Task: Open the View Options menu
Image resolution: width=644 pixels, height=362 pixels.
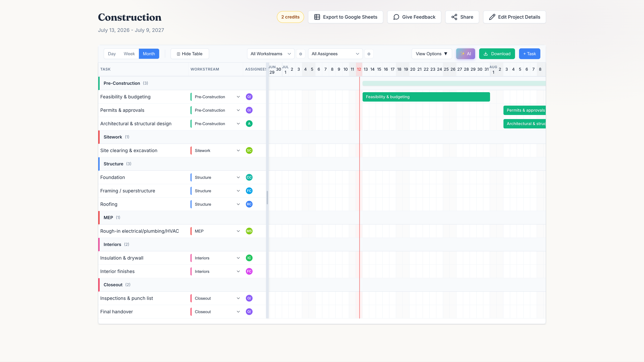Action: click(x=432, y=54)
